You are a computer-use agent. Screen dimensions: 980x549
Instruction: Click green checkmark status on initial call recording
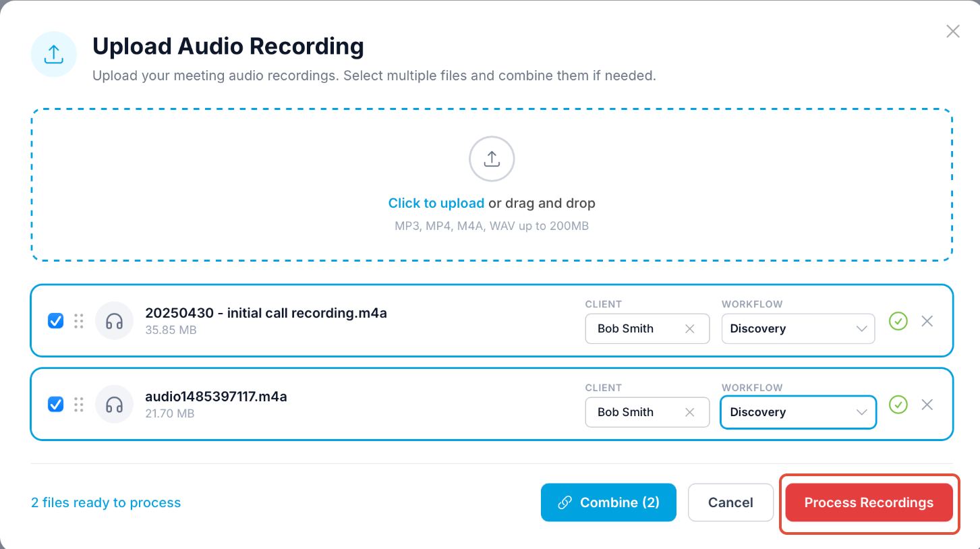click(898, 321)
